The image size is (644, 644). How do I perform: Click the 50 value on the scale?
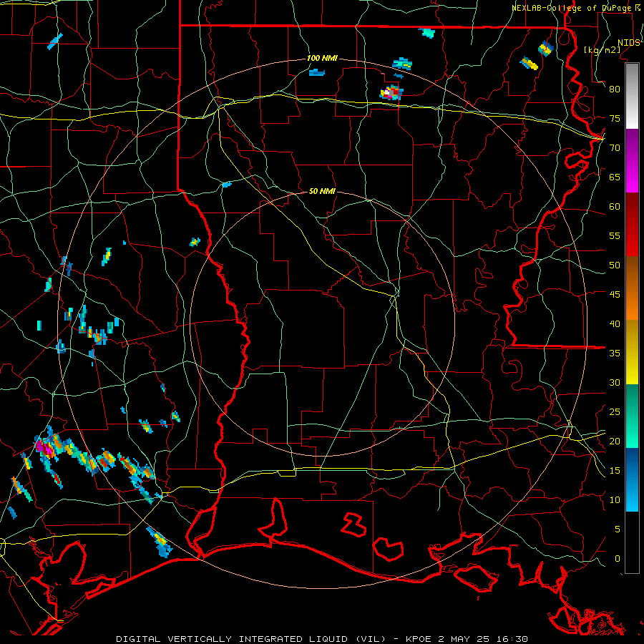pyautogui.click(x=615, y=265)
